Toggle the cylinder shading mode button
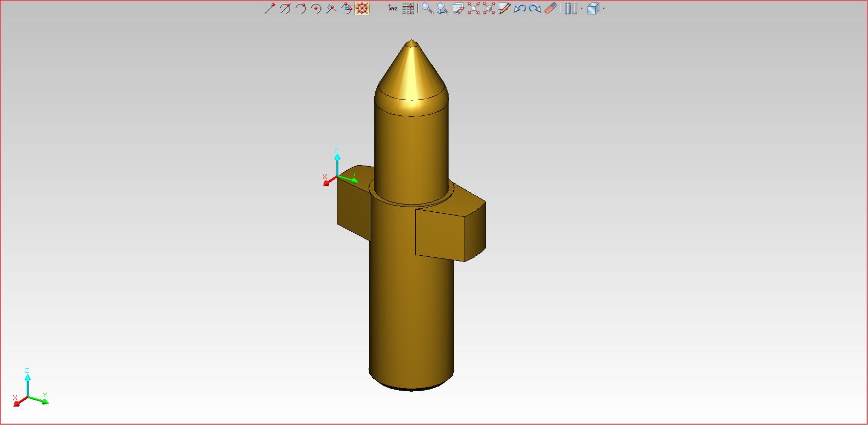 (571, 8)
